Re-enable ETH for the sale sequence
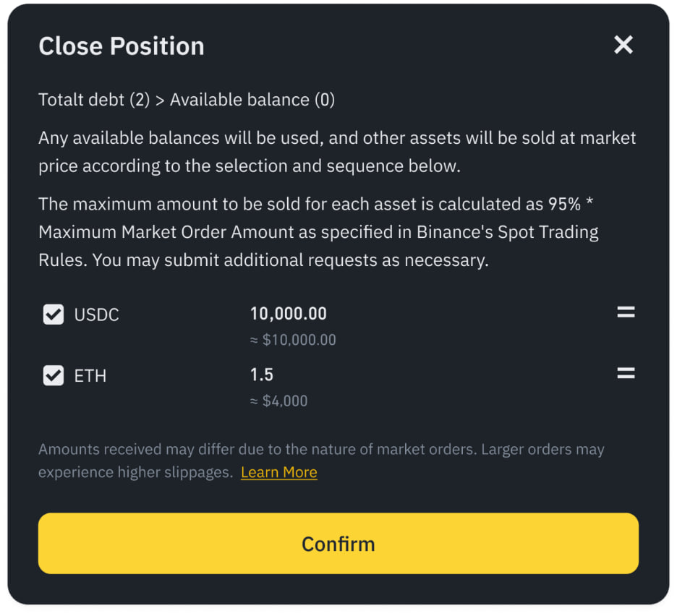Screen dimensions: 677x616 coord(53,375)
